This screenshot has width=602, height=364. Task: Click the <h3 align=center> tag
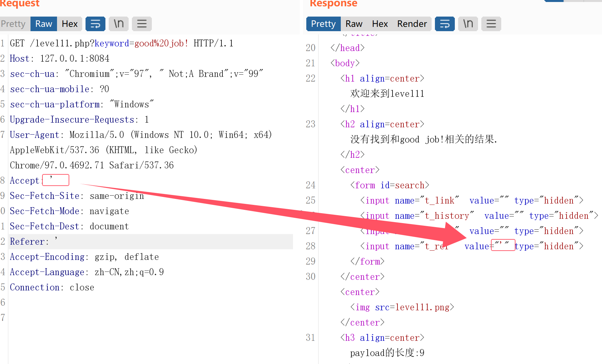(x=382, y=338)
